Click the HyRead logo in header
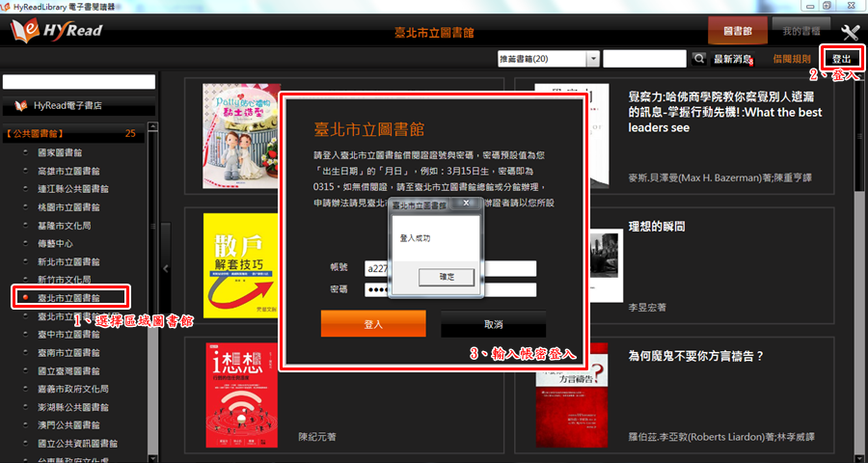Viewport: 868px width, 463px height. pyautogui.click(x=56, y=31)
